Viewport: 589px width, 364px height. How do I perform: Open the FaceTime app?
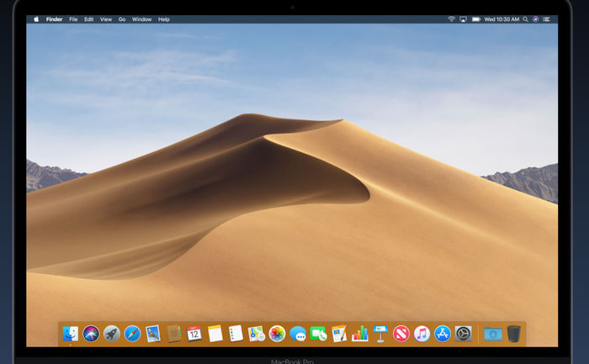click(x=318, y=334)
